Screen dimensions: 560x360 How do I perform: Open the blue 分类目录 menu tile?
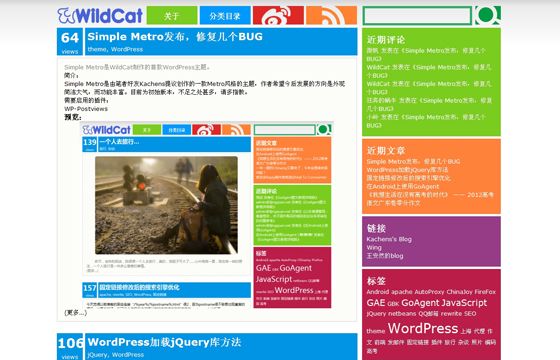[x=225, y=15]
